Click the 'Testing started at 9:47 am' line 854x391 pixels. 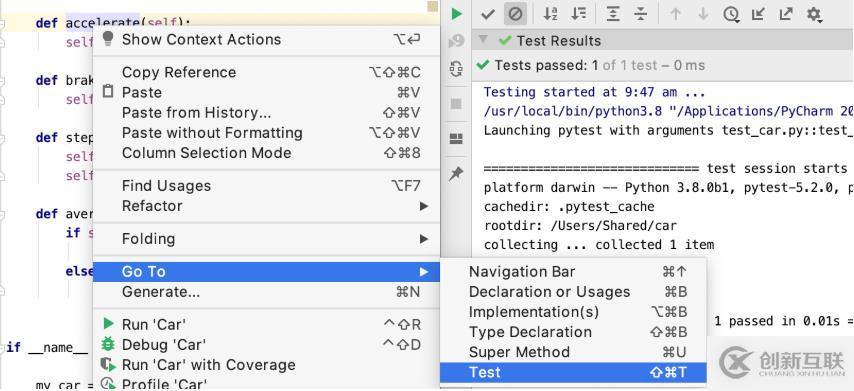coord(594,92)
